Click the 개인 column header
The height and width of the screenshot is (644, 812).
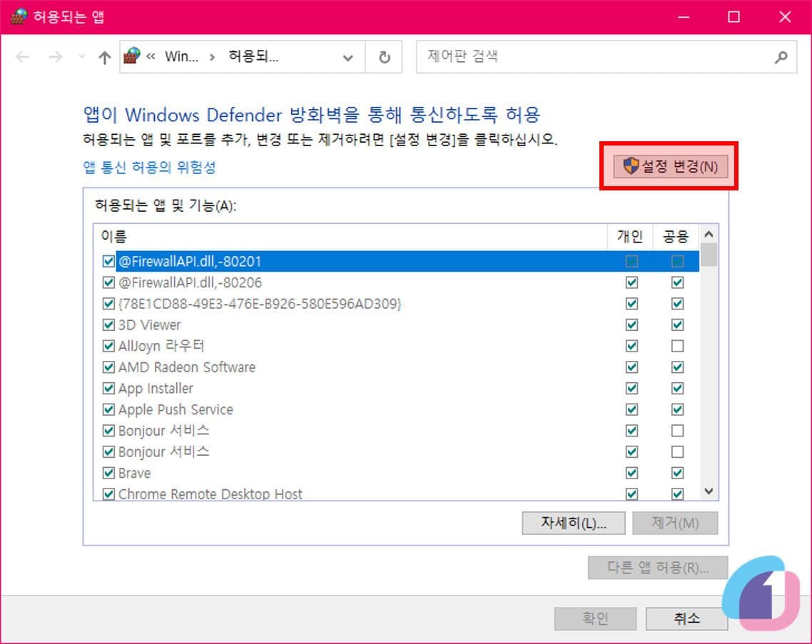630,237
